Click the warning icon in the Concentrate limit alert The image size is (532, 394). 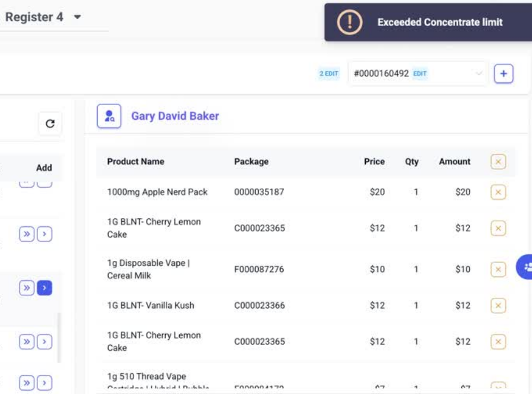point(349,22)
